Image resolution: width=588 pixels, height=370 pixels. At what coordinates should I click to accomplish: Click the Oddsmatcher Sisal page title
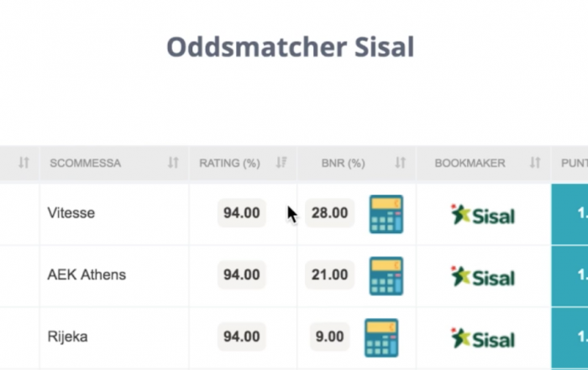[291, 47]
